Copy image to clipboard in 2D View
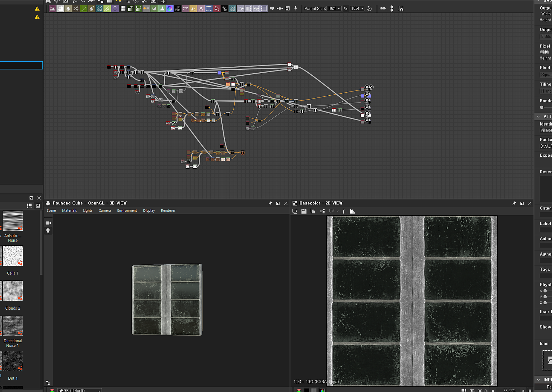 pos(313,211)
